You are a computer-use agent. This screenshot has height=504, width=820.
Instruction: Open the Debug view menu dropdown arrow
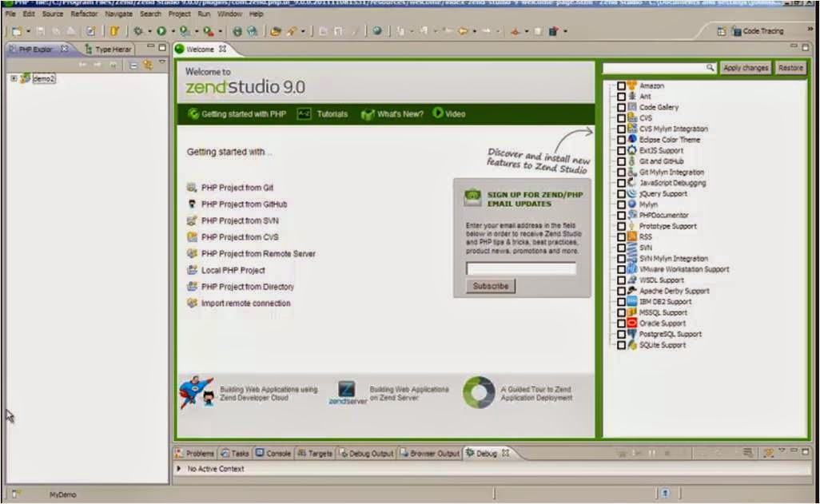(x=782, y=450)
